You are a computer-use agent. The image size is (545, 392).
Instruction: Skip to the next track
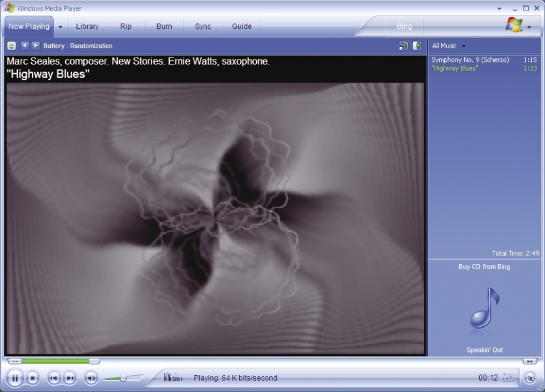(x=70, y=378)
